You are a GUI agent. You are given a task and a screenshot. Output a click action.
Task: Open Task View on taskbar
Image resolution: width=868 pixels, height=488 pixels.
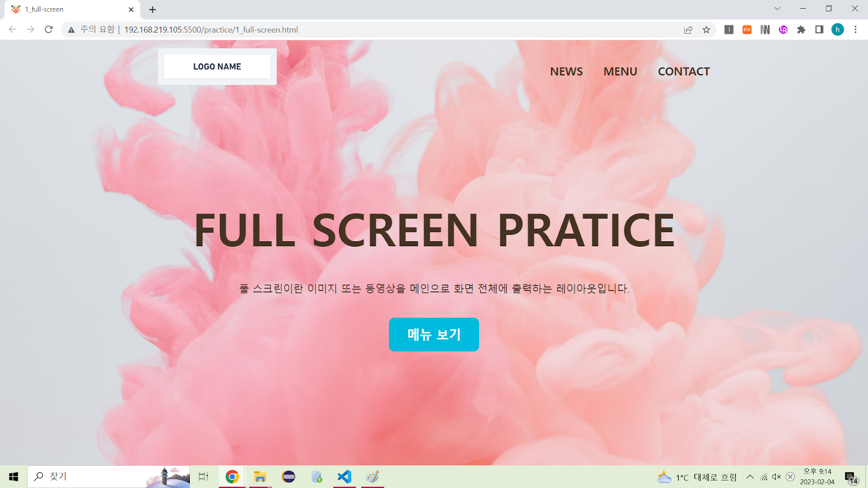click(x=203, y=477)
